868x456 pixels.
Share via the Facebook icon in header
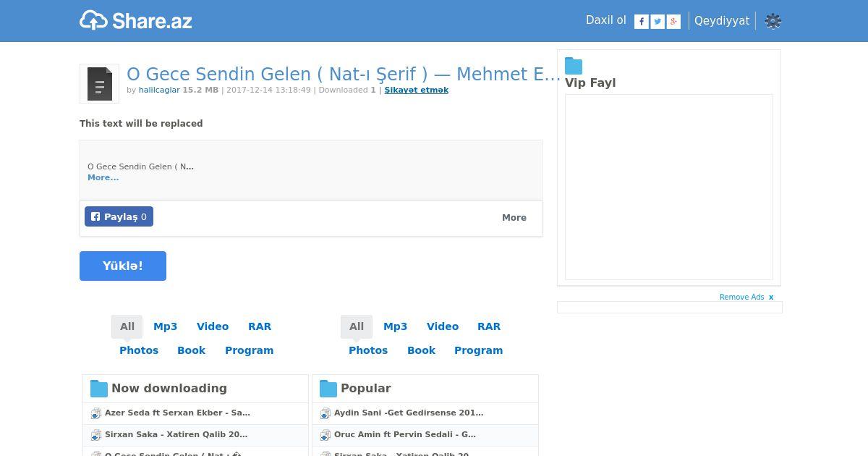(x=641, y=22)
